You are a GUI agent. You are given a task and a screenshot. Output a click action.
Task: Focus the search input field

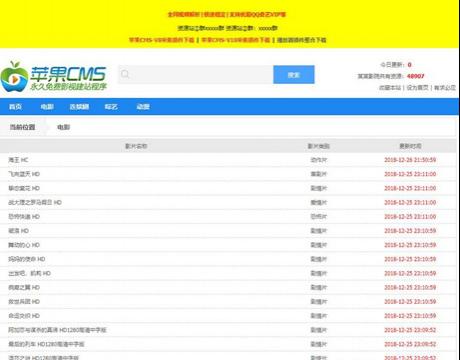(196, 74)
